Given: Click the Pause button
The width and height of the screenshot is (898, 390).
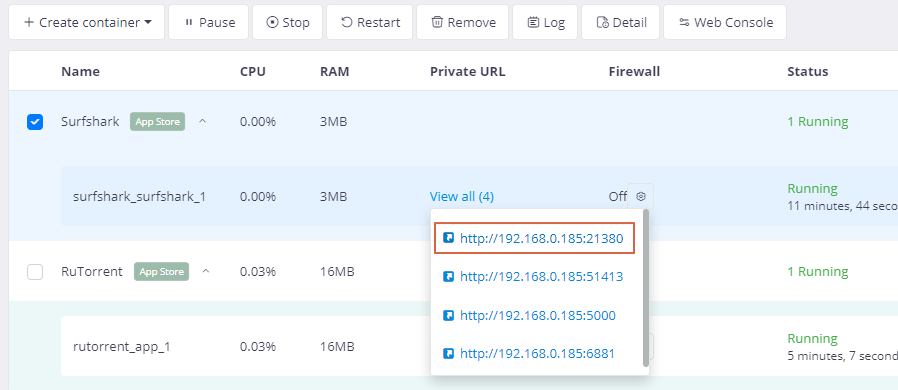Looking at the screenshot, I should (208, 22).
